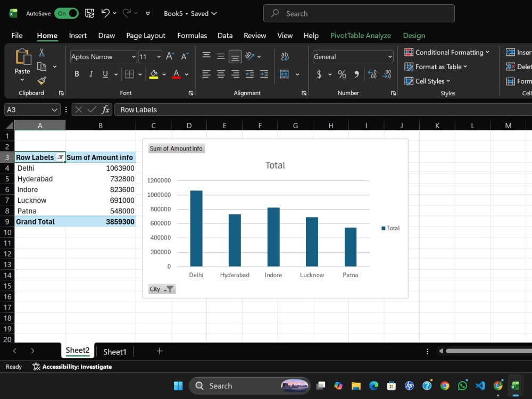The height and width of the screenshot is (399, 532).
Task: Apply red font color
Action: click(176, 74)
